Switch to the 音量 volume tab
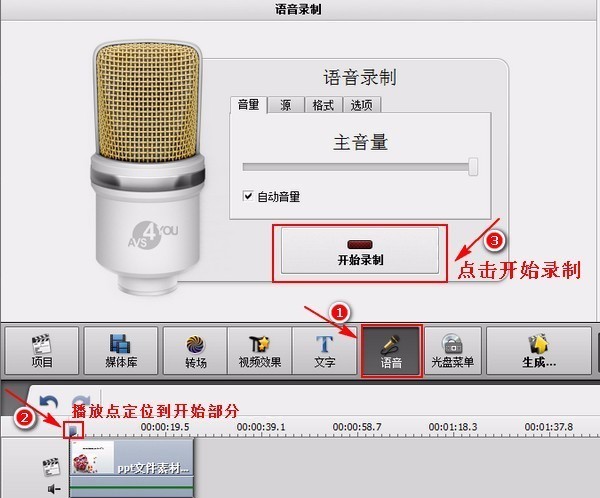 pyautogui.click(x=247, y=105)
